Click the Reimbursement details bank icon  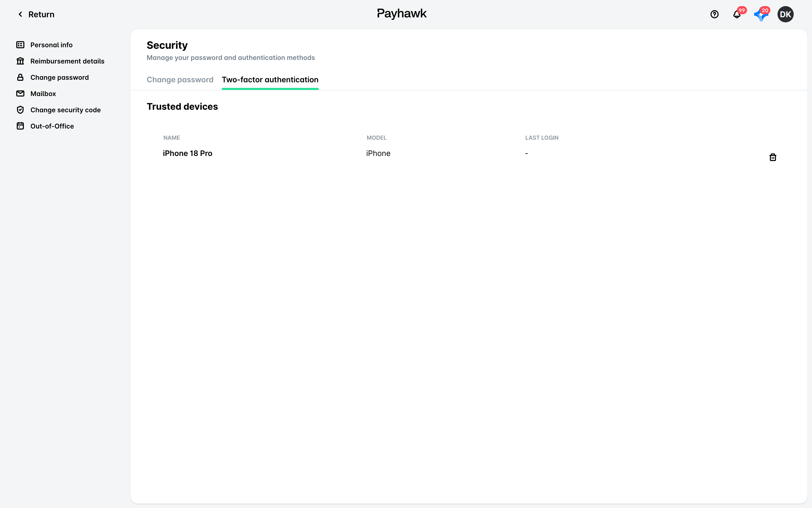(21, 61)
